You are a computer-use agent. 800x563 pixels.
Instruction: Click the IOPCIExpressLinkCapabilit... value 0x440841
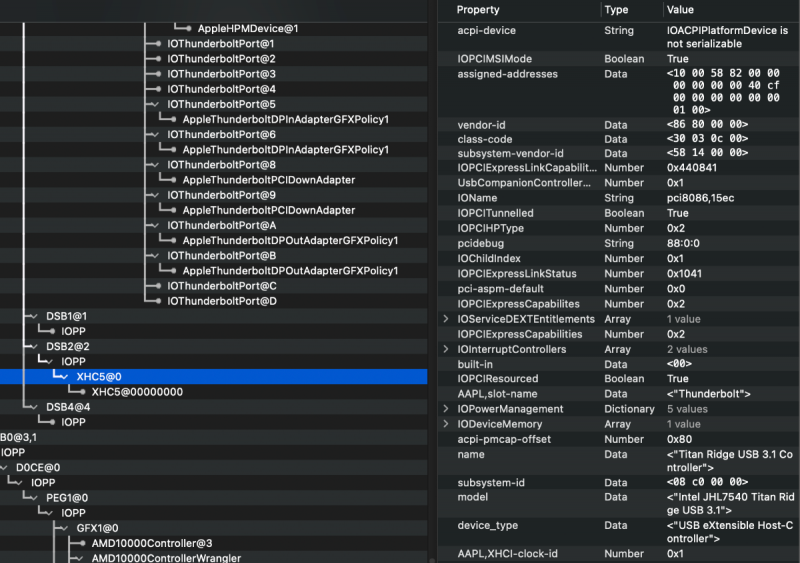click(x=692, y=168)
